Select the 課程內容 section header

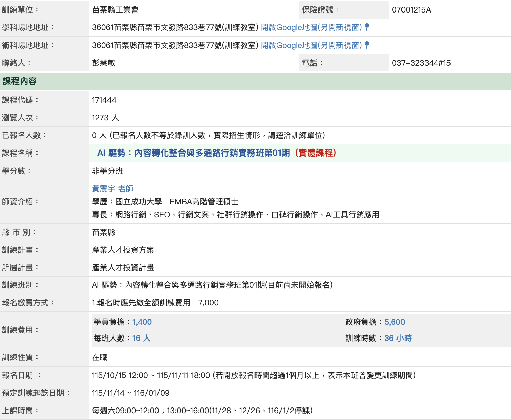pos(255,81)
